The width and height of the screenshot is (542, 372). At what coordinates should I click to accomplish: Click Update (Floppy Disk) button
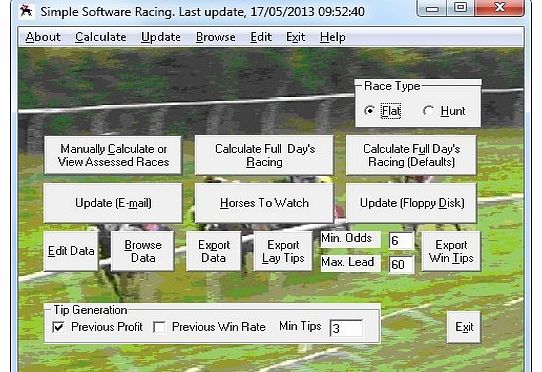click(411, 203)
